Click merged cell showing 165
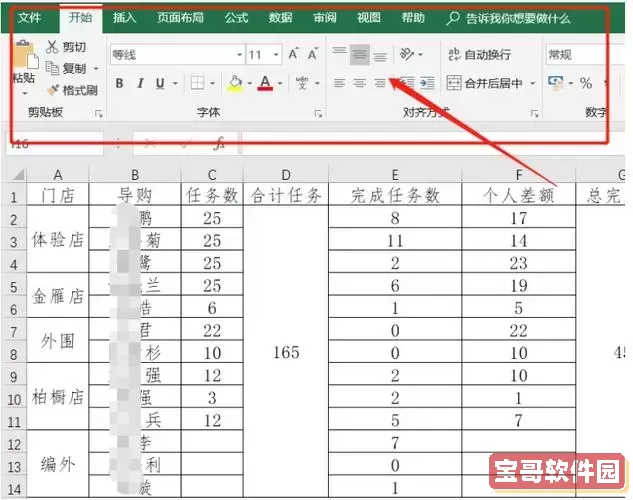 [286, 352]
